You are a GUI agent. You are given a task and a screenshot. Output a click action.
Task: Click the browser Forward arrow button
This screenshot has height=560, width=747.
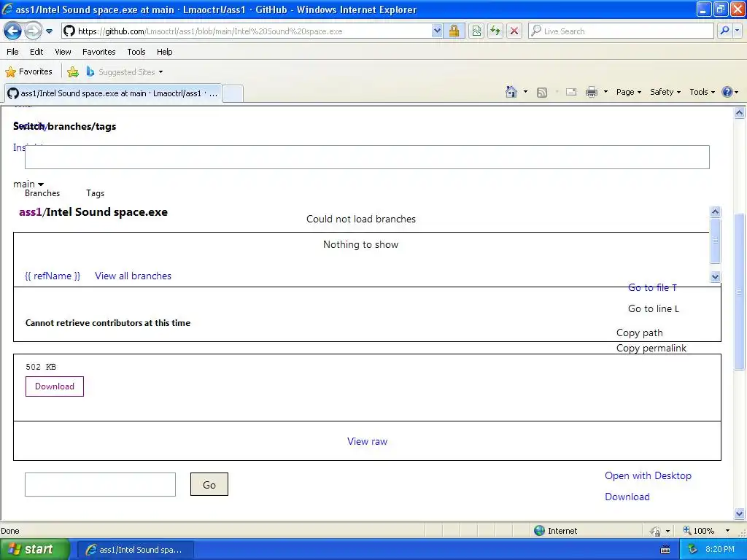(33, 31)
